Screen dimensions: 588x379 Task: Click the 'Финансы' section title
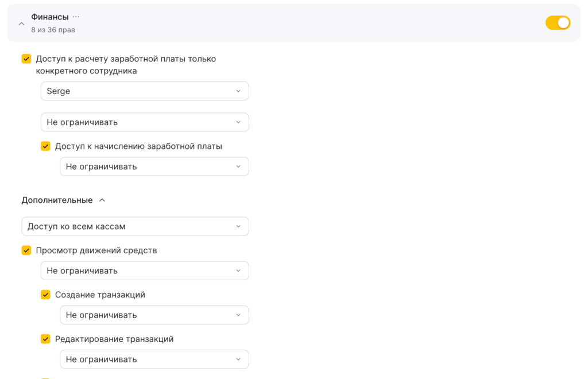50,17
